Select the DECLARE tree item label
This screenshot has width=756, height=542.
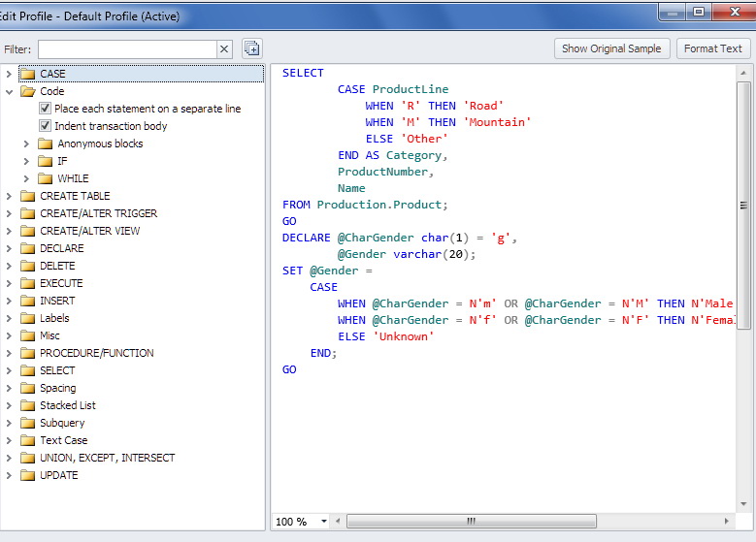pos(62,248)
